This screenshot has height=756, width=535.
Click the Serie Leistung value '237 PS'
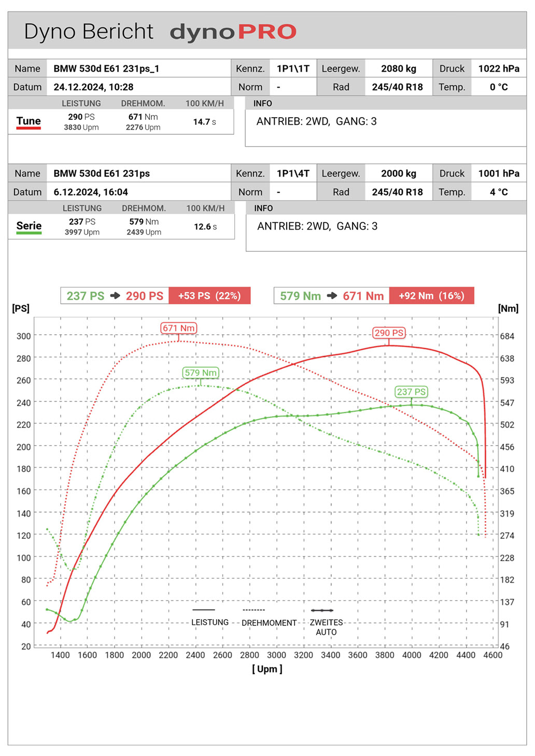coord(82,222)
